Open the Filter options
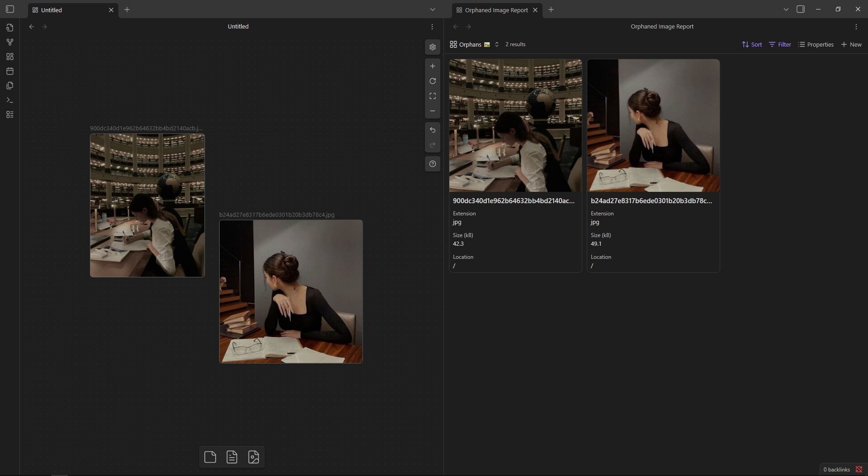The width and height of the screenshot is (868, 476). click(780, 44)
